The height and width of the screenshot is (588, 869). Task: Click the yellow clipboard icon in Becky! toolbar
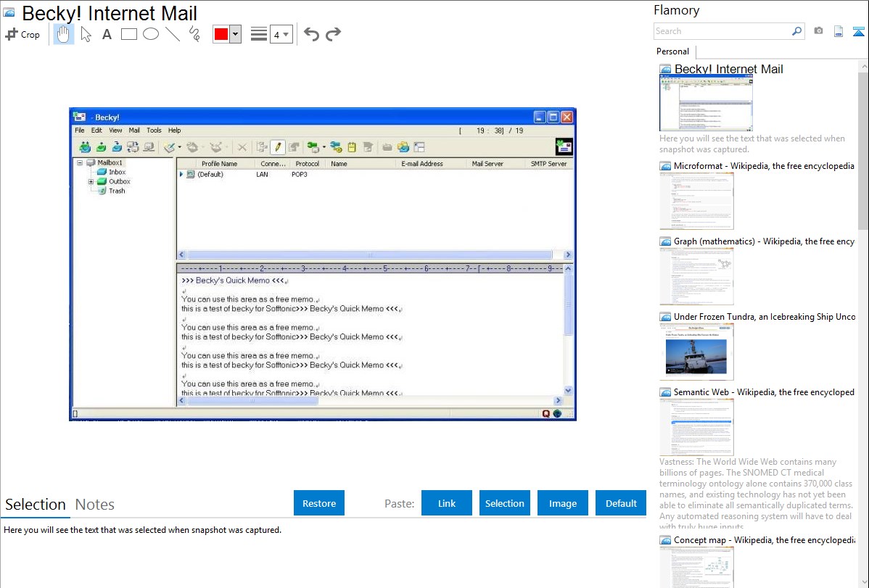pyautogui.click(x=351, y=147)
